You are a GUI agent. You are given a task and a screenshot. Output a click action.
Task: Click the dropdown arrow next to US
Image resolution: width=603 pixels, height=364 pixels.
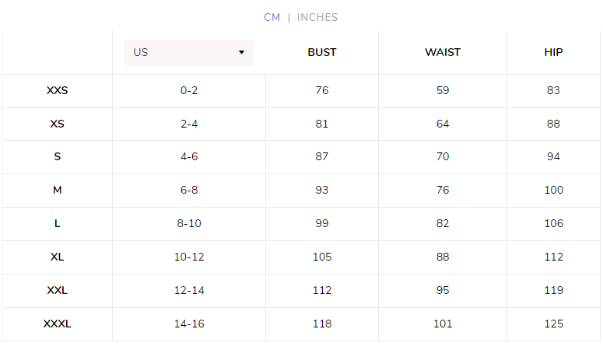click(x=241, y=53)
